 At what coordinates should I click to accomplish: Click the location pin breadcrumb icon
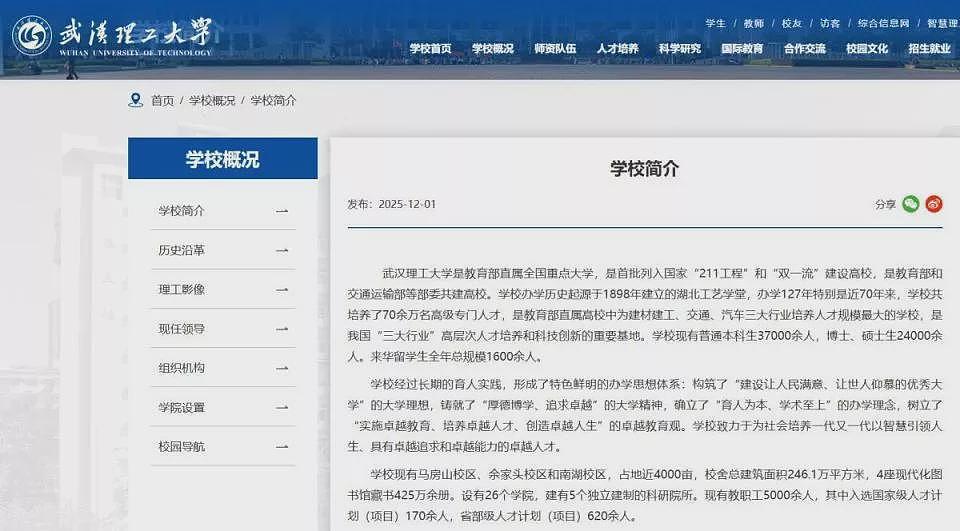(x=135, y=100)
